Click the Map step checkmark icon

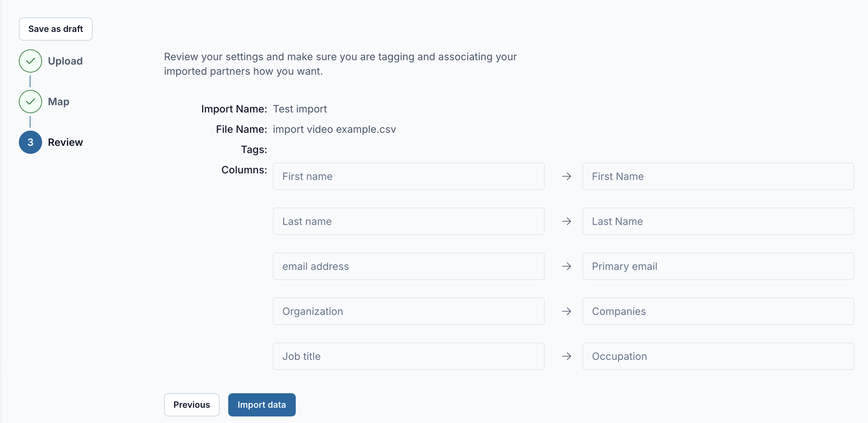(30, 102)
